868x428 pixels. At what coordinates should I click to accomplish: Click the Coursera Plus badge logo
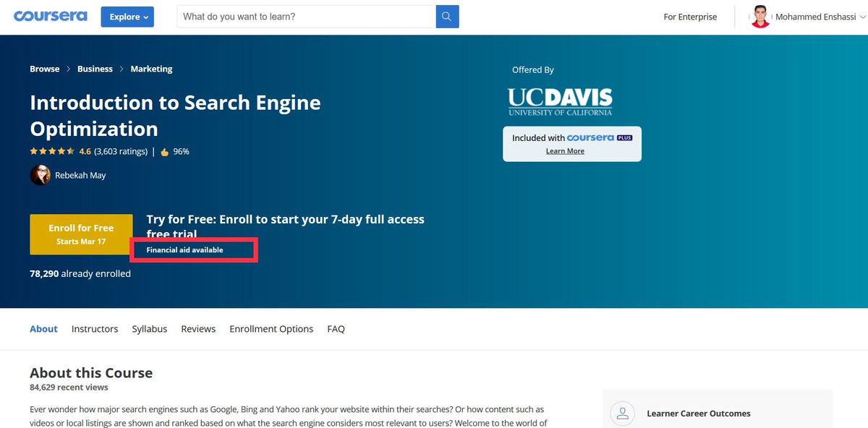tap(600, 137)
